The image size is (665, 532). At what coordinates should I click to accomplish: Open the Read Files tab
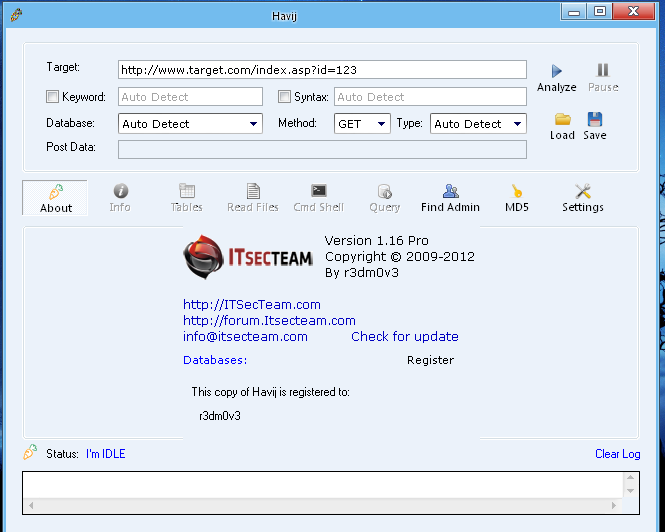[x=253, y=198]
